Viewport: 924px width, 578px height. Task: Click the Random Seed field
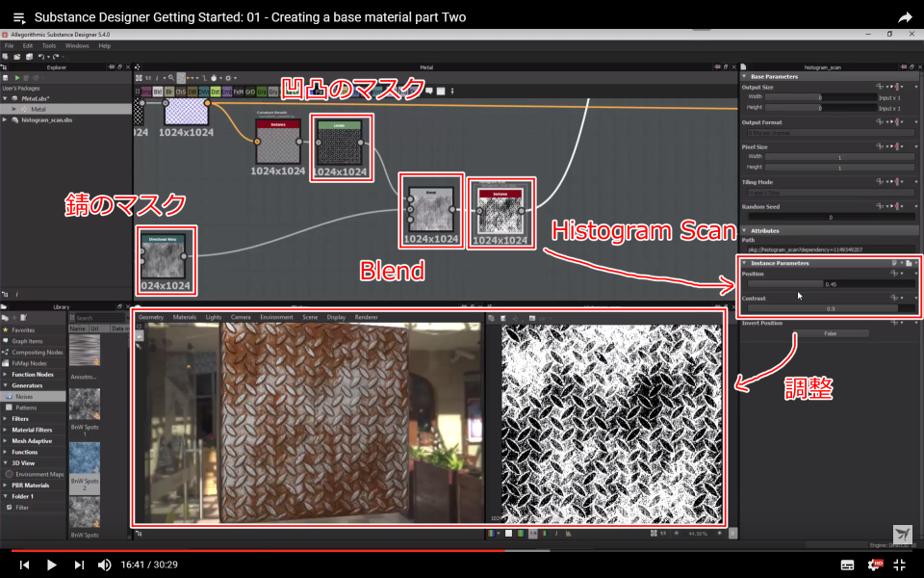pyautogui.click(x=831, y=218)
